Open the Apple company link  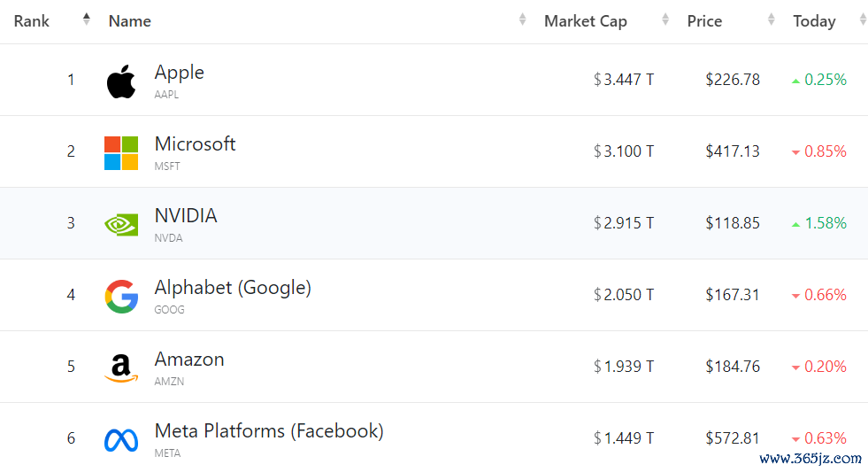tap(179, 73)
